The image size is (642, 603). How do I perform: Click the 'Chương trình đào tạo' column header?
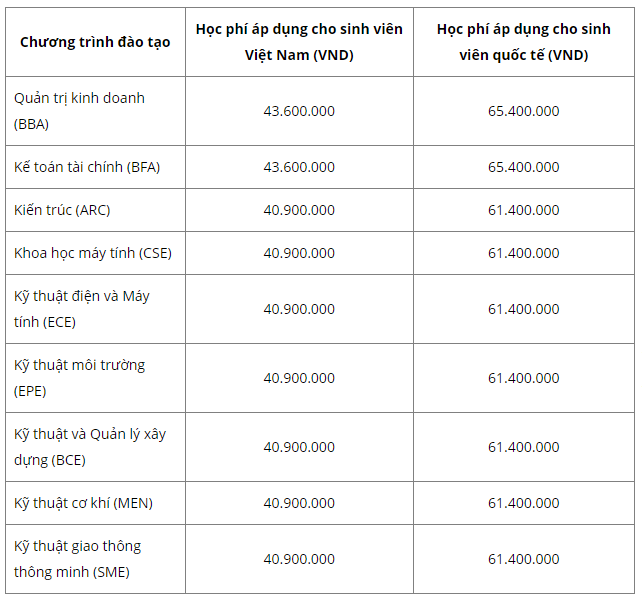[95, 42]
